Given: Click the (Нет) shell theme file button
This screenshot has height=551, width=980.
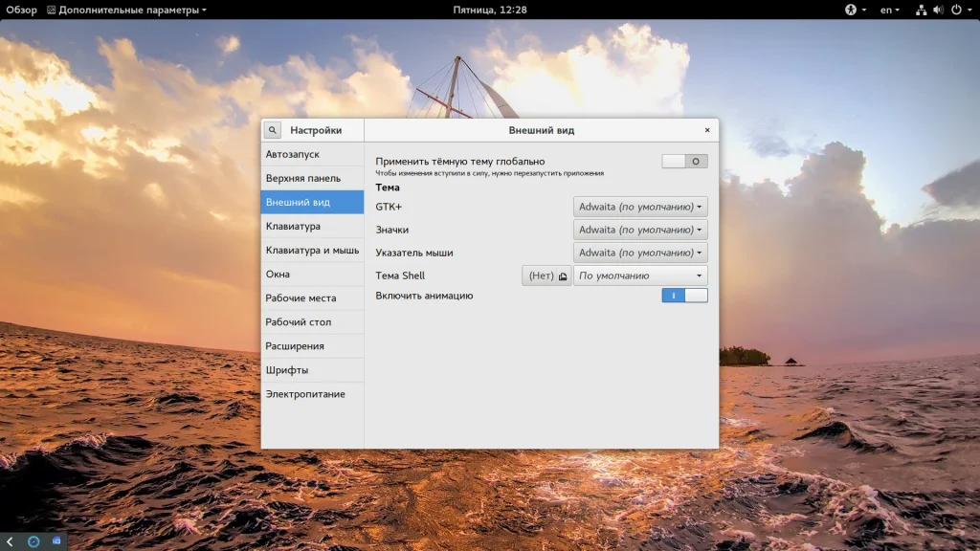Looking at the screenshot, I should pos(546,275).
